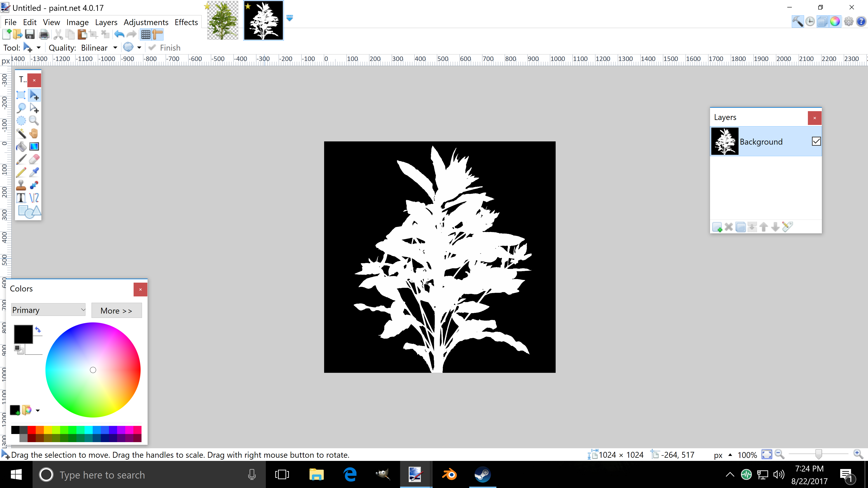Pick the red swatch in palette
This screenshot has width=868, height=488.
pos(32,429)
